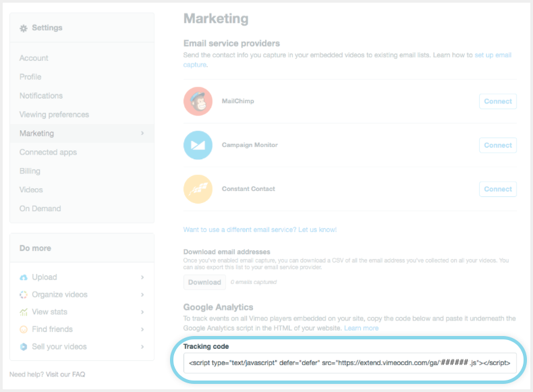Connect the MailChimp provider
The height and width of the screenshot is (392, 533).
498,101
